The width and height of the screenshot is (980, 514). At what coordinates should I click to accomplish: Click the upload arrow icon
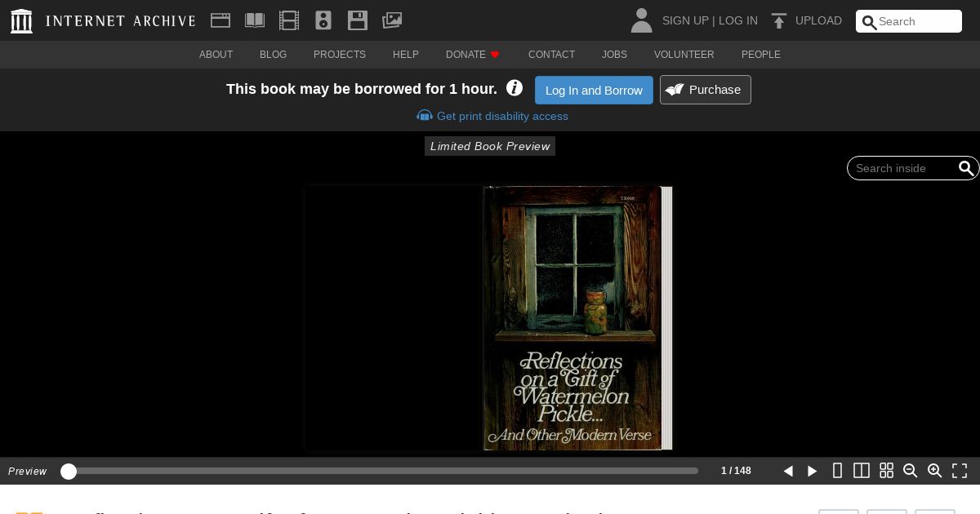pos(779,21)
